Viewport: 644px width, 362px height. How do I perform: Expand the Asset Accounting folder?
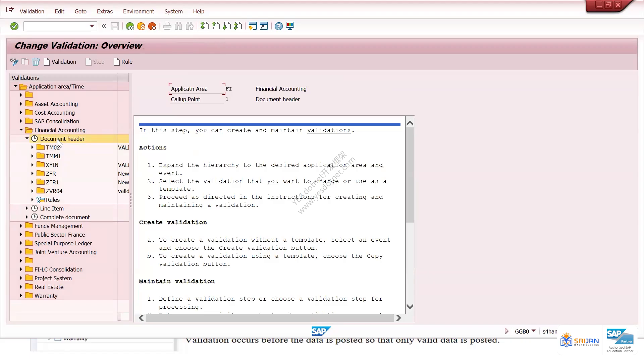21,104
